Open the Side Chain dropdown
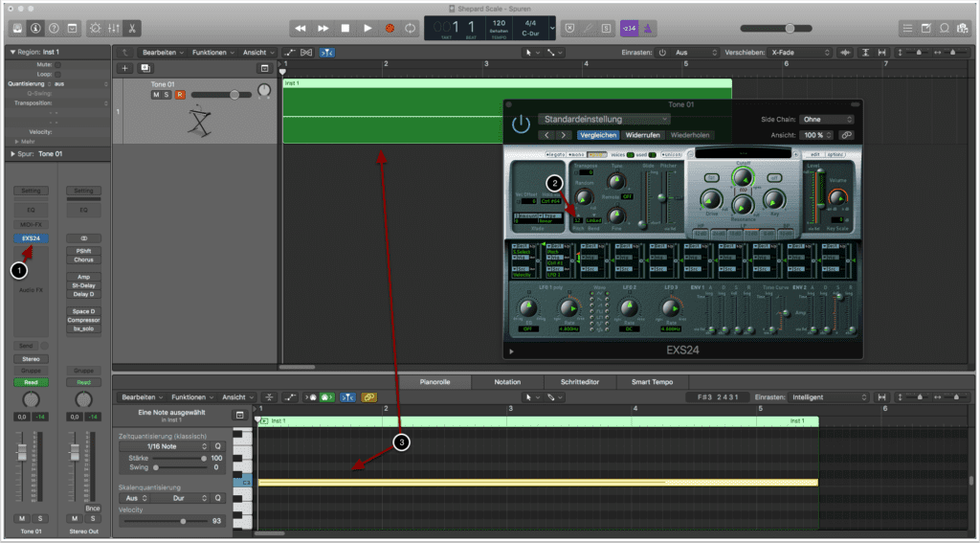Image resolution: width=980 pixels, height=543 pixels. [826, 119]
